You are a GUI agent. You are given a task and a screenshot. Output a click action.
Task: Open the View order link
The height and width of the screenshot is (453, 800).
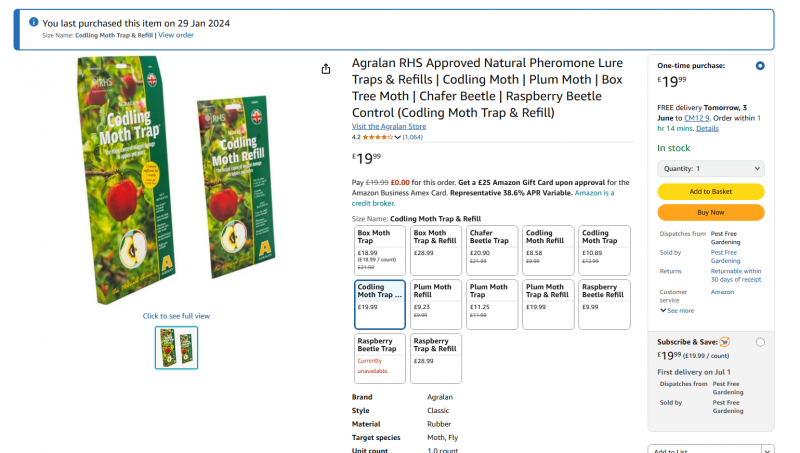point(176,35)
